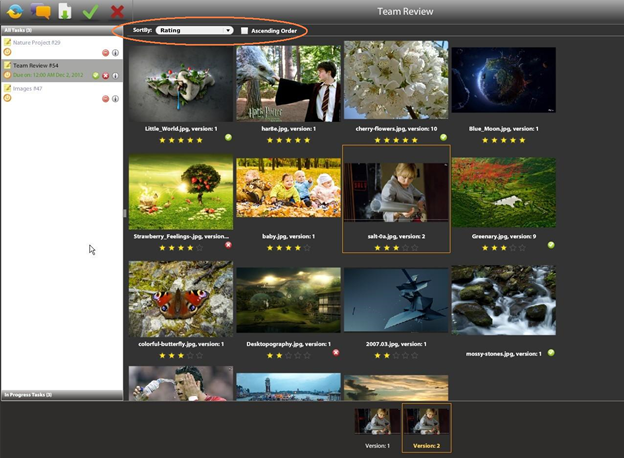Click the green checkmark approve icon
This screenshot has width=624, height=458.
click(x=91, y=12)
